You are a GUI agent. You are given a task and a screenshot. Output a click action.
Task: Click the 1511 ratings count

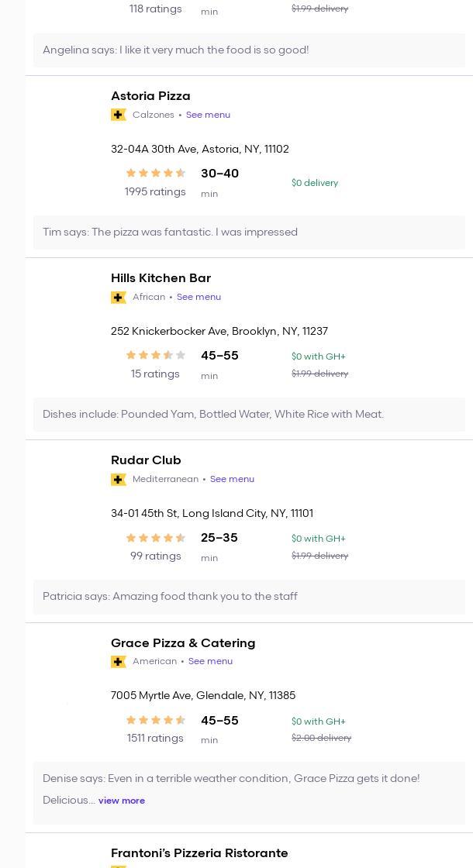pyautogui.click(x=155, y=739)
